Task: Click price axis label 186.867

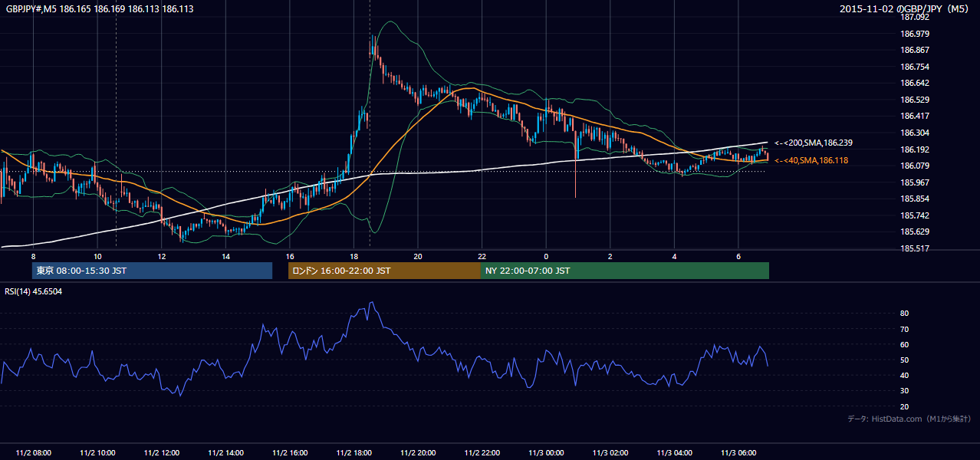Action: (x=913, y=50)
